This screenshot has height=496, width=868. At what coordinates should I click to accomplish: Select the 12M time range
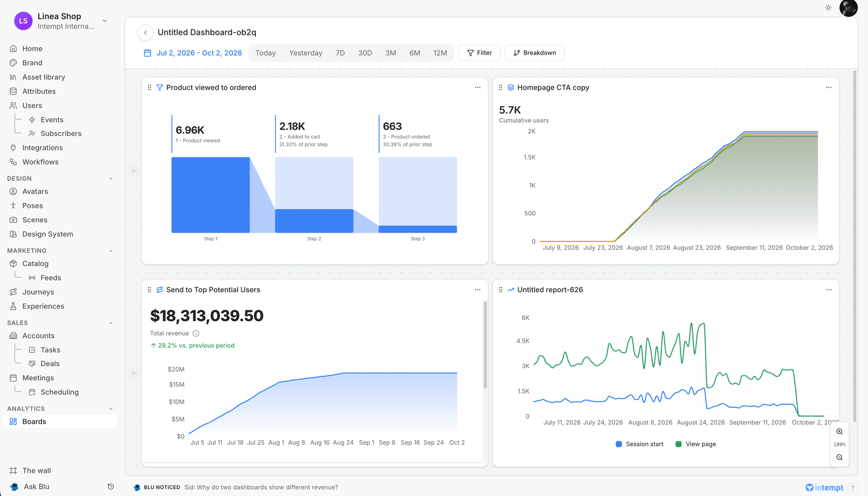point(440,53)
